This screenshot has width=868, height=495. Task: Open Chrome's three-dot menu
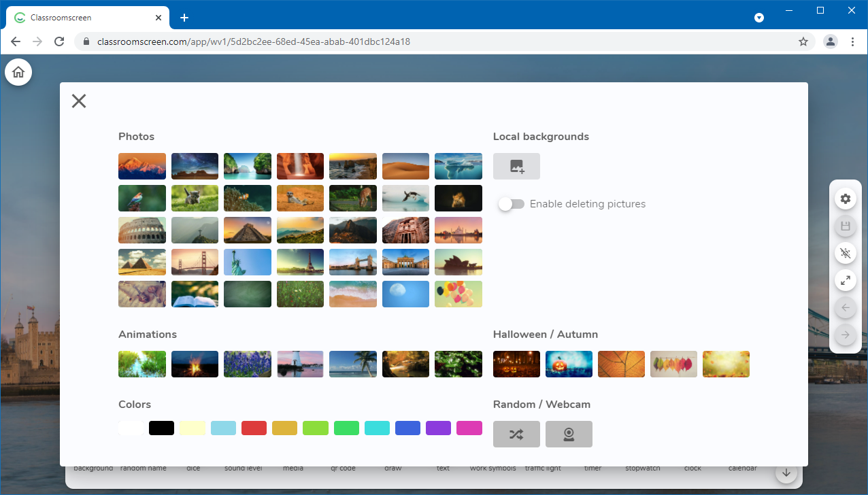pyautogui.click(x=852, y=41)
